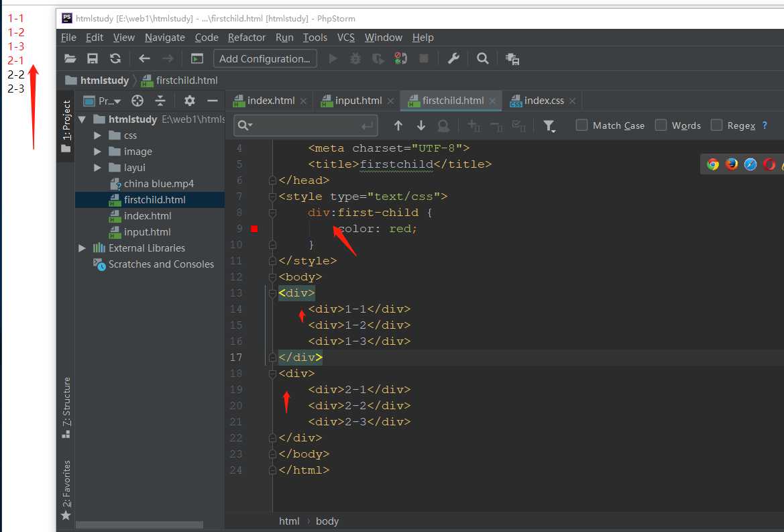Click the Search Everywhere magnifier icon

(482, 58)
